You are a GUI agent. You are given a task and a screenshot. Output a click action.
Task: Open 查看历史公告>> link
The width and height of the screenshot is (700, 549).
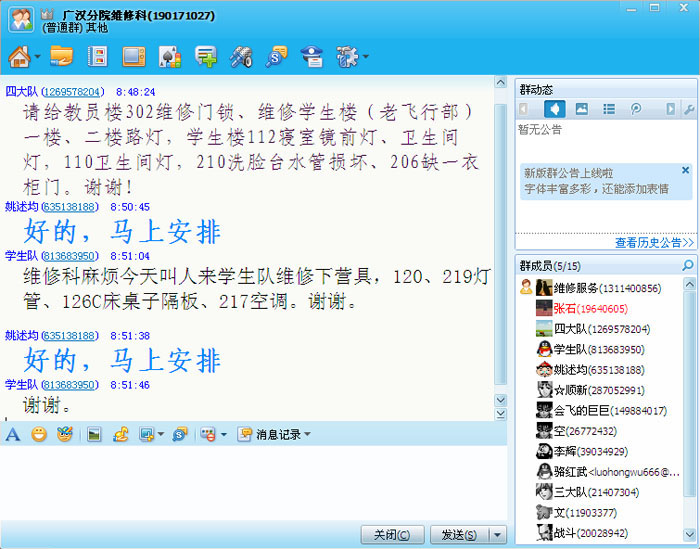tap(654, 242)
